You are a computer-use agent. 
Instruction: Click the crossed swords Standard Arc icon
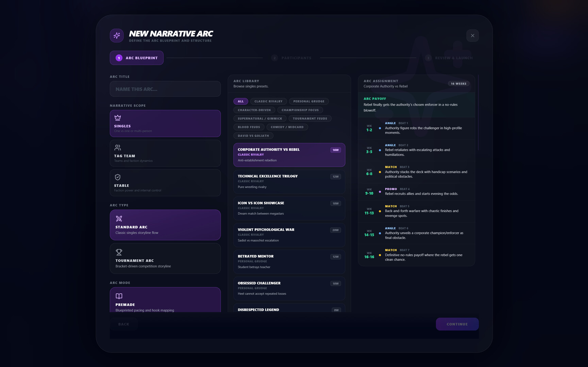(x=119, y=219)
